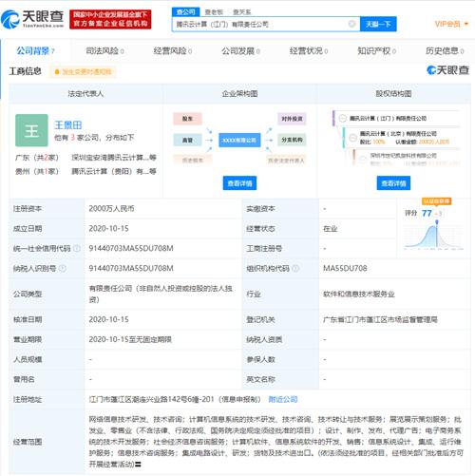Screen dimensions: 475x476
Task: Collapse the 腾讯云计算（北京）equity tree node
Action: (x=352, y=138)
